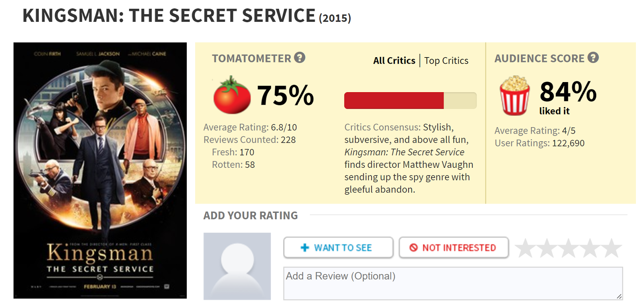
Task: Rate the movie two stars
Action: (x=547, y=248)
